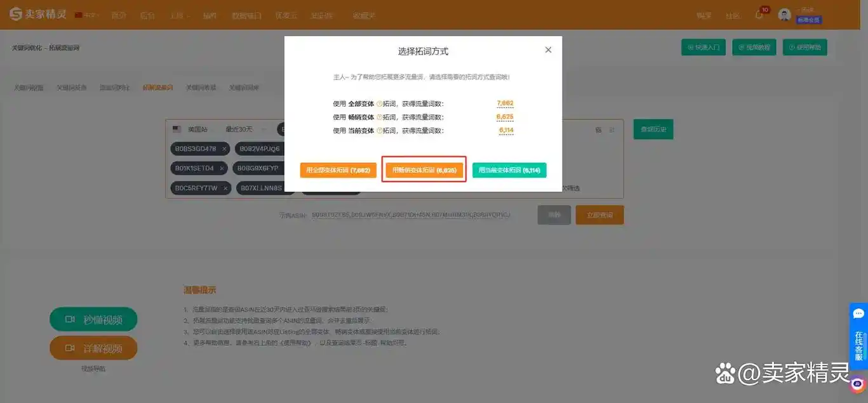The image size is (868, 403).
Task: Remove the B07XLLNN8S ASIN tag
Action: pyautogui.click(x=289, y=188)
